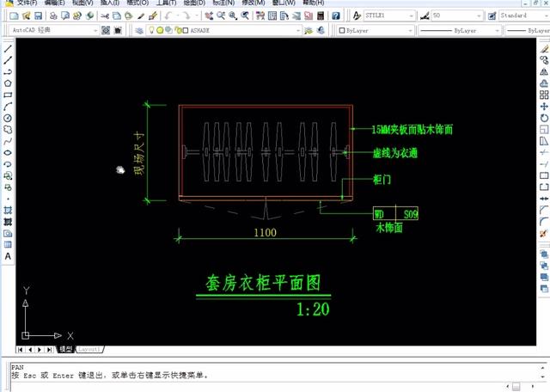Save drawing with the floppy disk icon

38,15
